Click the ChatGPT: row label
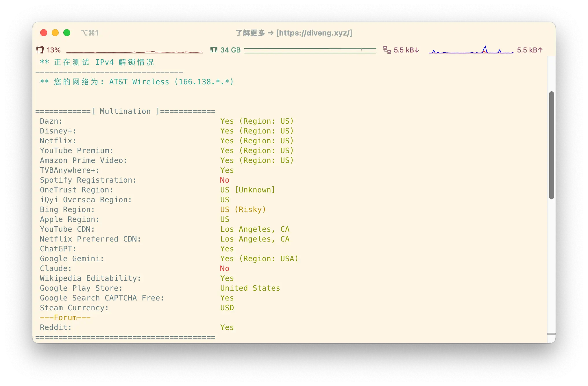588x386 pixels. 58,249
